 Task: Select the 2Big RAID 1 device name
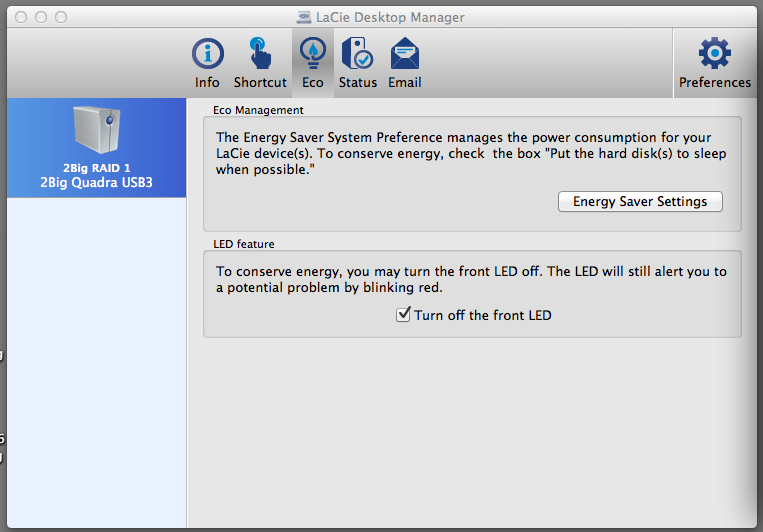(x=96, y=168)
